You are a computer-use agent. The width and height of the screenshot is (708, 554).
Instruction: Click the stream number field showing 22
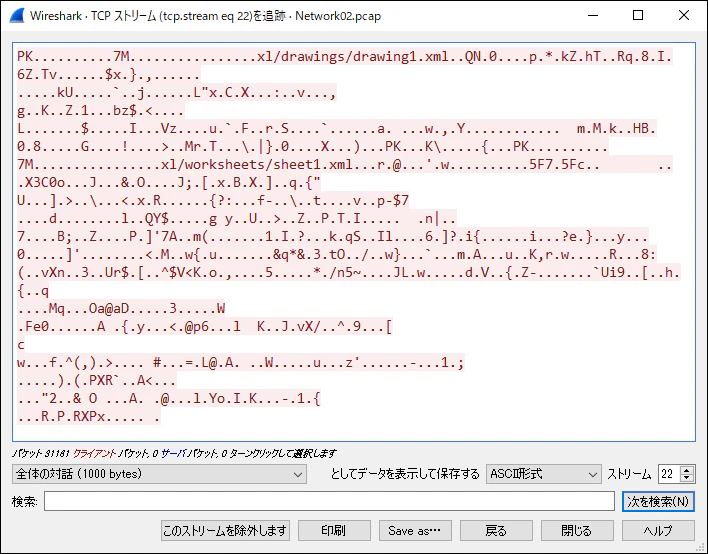pyautogui.click(x=670, y=474)
